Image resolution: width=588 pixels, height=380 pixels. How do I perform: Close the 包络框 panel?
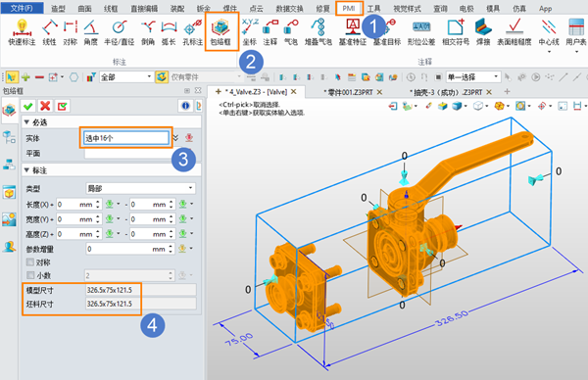point(198,90)
